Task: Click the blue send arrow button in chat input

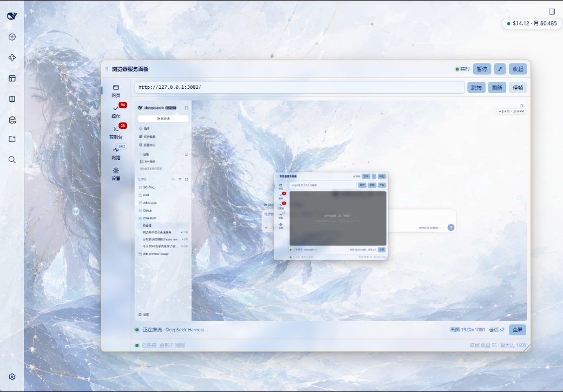Action: 451,227
